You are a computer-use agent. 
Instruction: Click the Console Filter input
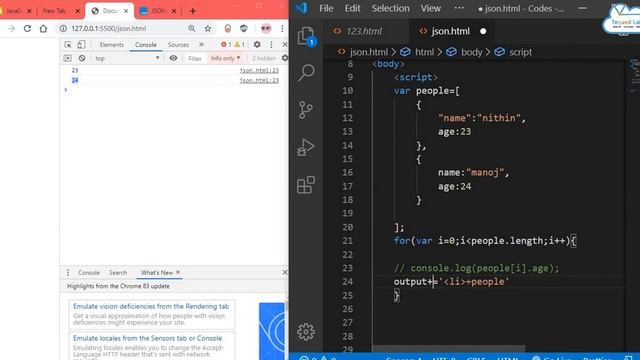(x=195, y=58)
